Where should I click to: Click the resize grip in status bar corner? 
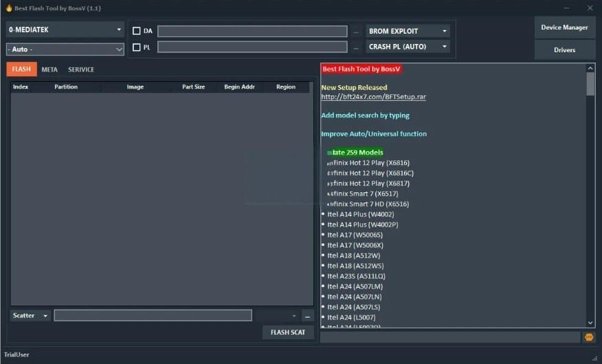(x=594, y=358)
